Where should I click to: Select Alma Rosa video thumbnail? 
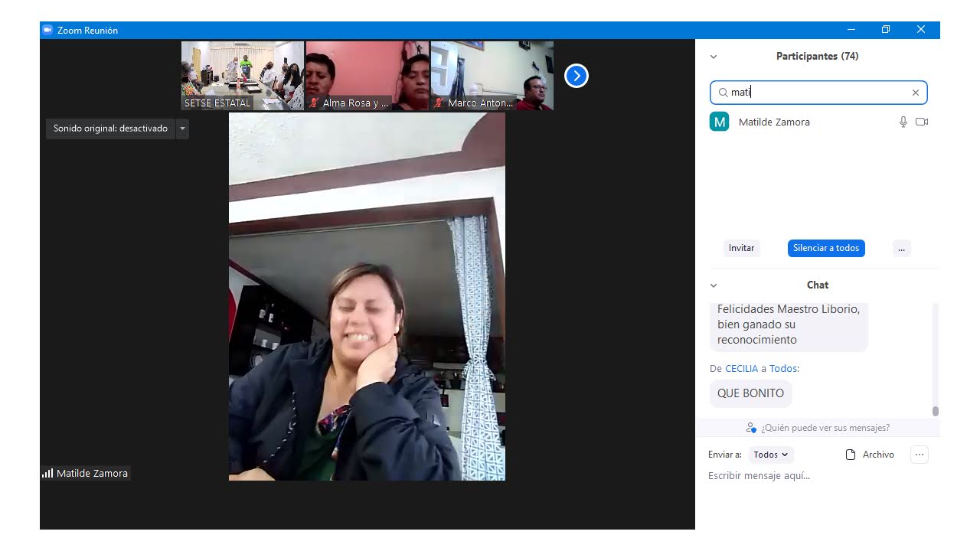[x=367, y=76]
